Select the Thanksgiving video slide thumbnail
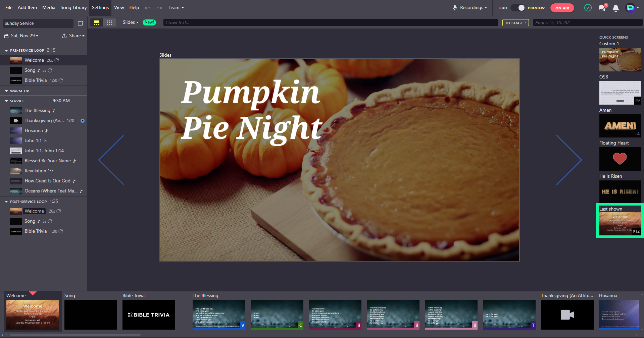The width and height of the screenshot is (644, 338). [x=567, y=315]
